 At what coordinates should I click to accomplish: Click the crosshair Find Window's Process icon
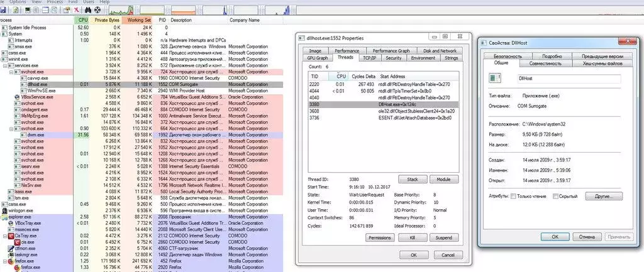pos(97,10)
